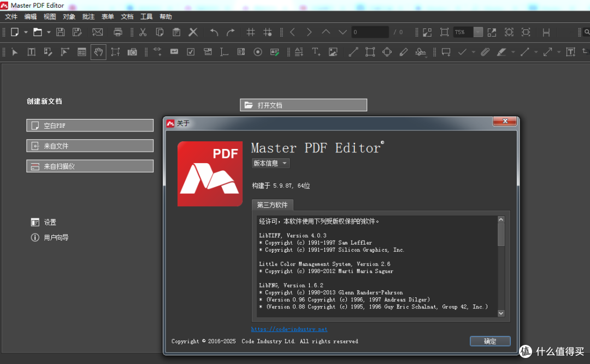
Task: Select the Edit Text tool
Action: pyautogui.click(x=31, y=52)
